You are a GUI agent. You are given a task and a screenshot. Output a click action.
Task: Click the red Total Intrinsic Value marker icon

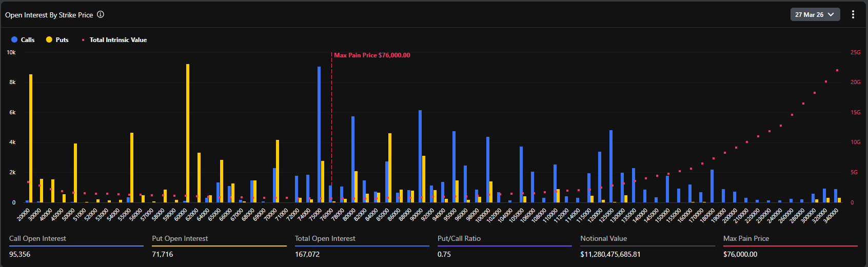pos(83,39)
